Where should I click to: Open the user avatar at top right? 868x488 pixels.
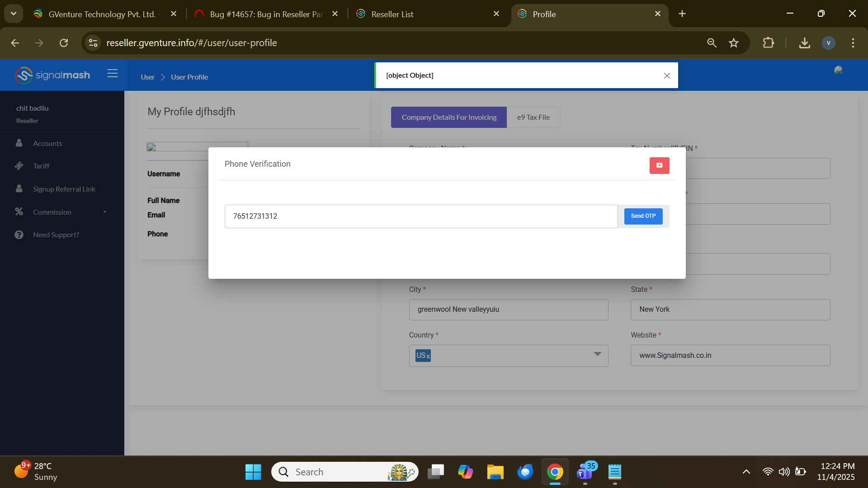[x=838, y=70]
